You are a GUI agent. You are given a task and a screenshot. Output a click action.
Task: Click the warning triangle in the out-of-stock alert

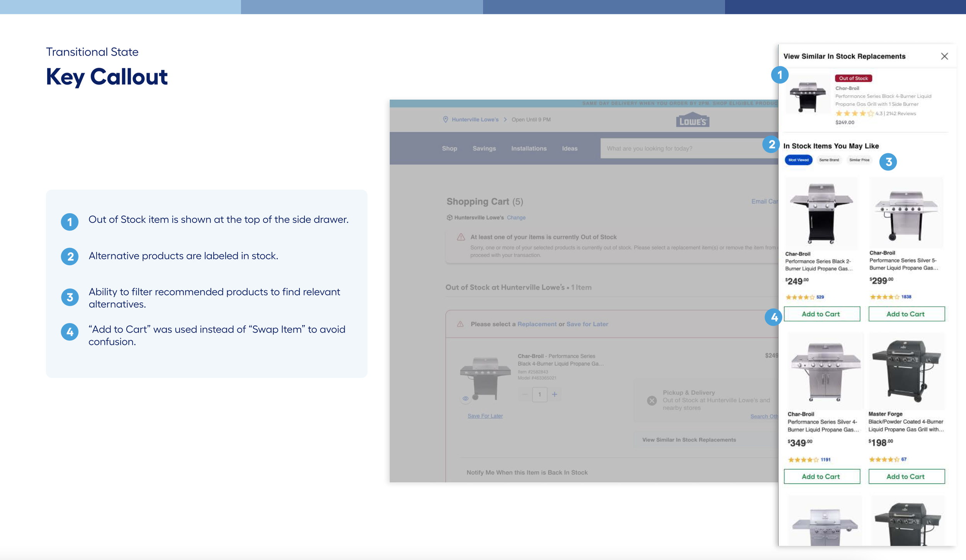coord(461,237)
